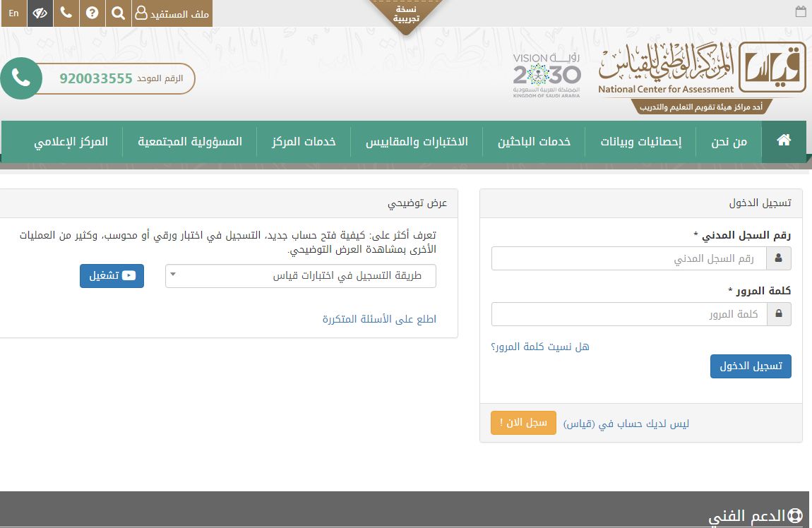Click the blue تسجيل الدخول button
Viewport: 812px width, 528px height.
point(751,366)
